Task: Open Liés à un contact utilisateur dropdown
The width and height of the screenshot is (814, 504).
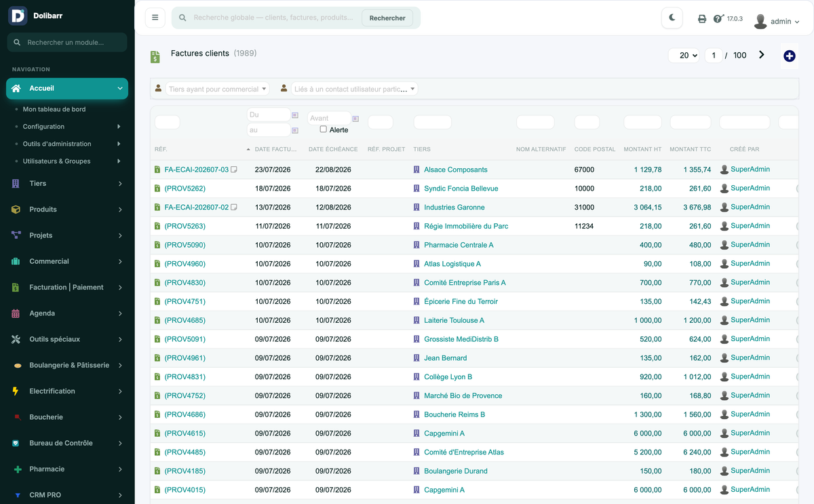Action: click(x=355, y=89)
